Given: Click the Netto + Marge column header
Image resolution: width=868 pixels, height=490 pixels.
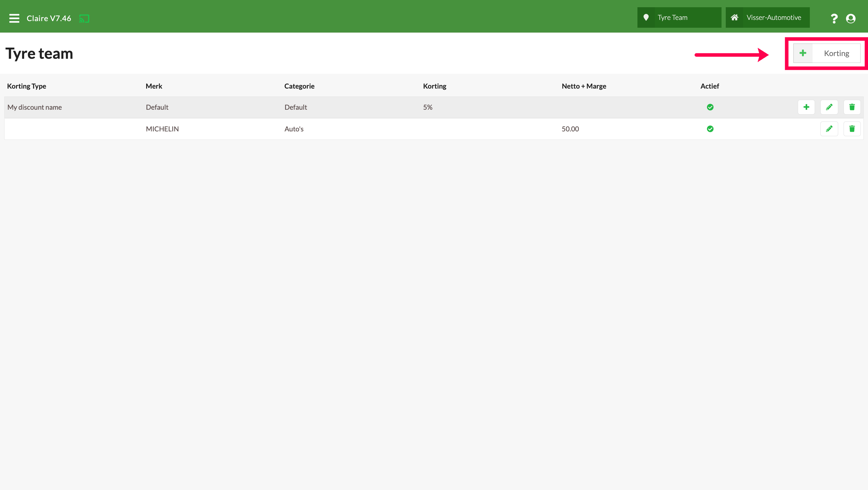Looking at the screenshot, I should coord(584,86).
